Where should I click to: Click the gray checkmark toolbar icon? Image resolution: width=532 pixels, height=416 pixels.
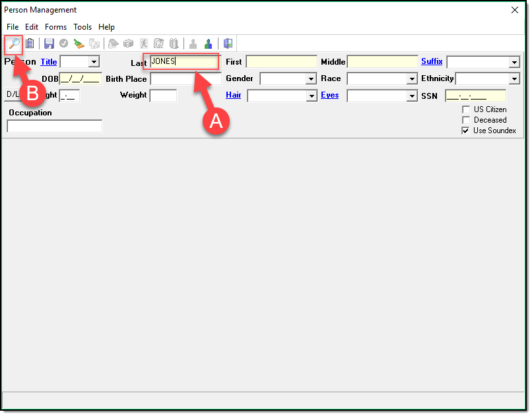pyautogui.click(x=64, y=44)
